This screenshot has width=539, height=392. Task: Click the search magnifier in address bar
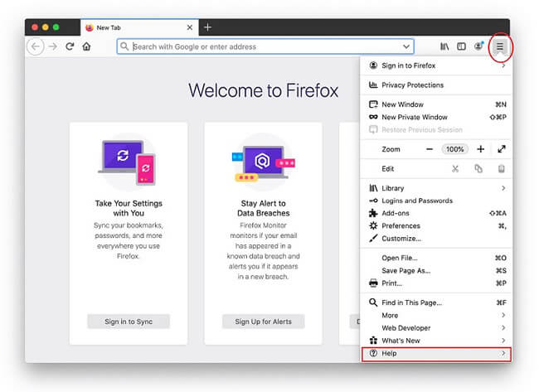[124, 46]
